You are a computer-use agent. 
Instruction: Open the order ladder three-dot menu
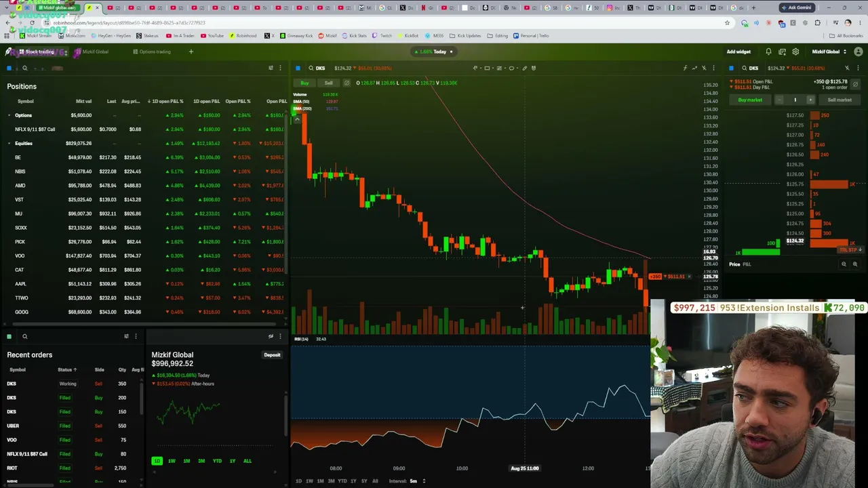pos(858,68)
